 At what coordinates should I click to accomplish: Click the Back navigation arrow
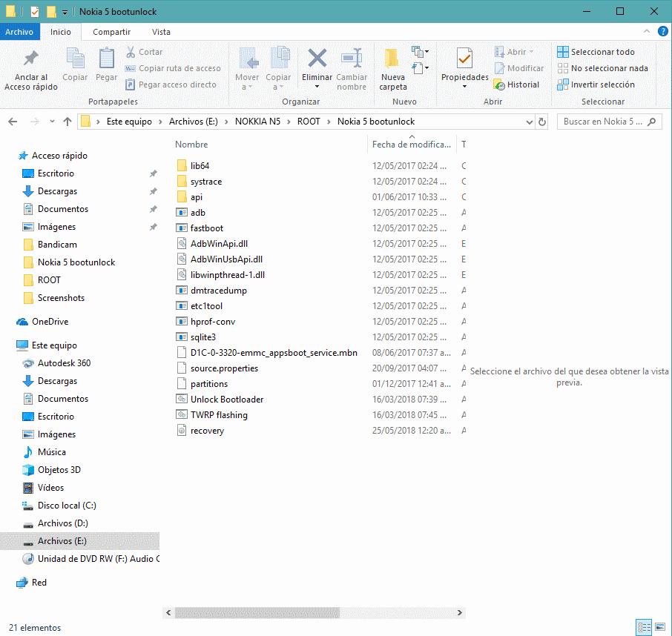point(13,122)
